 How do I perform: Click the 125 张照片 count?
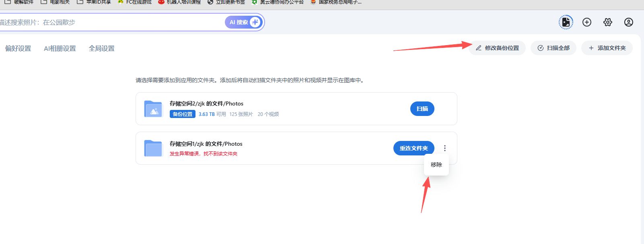click(x=241, y=114)
